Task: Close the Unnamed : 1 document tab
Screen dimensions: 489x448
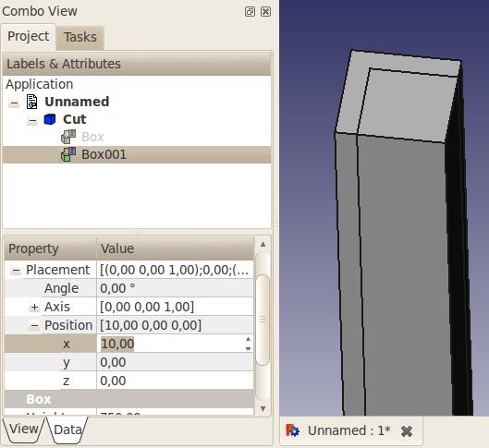Action: point(407,431)
